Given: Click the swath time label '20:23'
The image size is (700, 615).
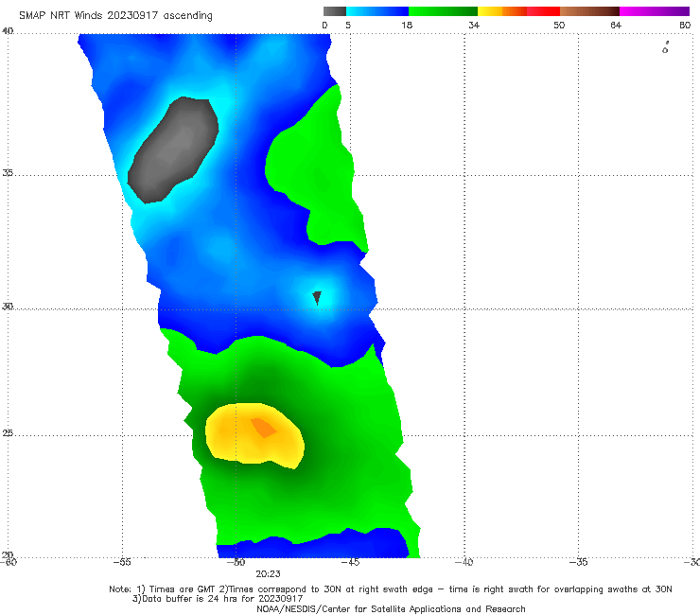Looking at the screenshot, I should [268, 574].
